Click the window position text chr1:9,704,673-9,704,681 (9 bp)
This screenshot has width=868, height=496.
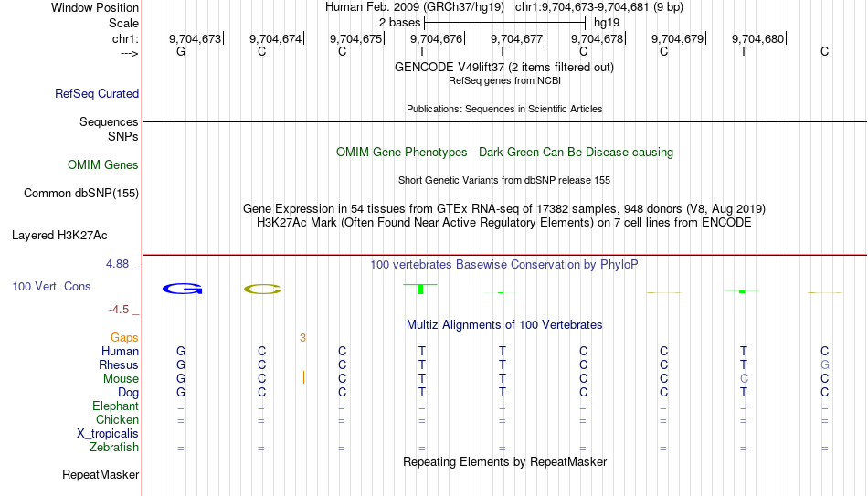click(x=599, y=7)
